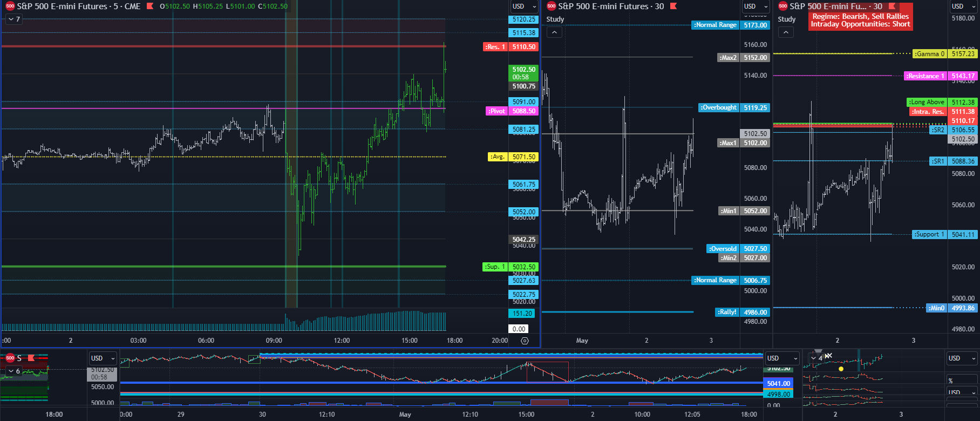The height and width of the screenshot is (421, 980).
Task: Click the ':Min0' 4993.86 label
Action: tap(952, 308)
